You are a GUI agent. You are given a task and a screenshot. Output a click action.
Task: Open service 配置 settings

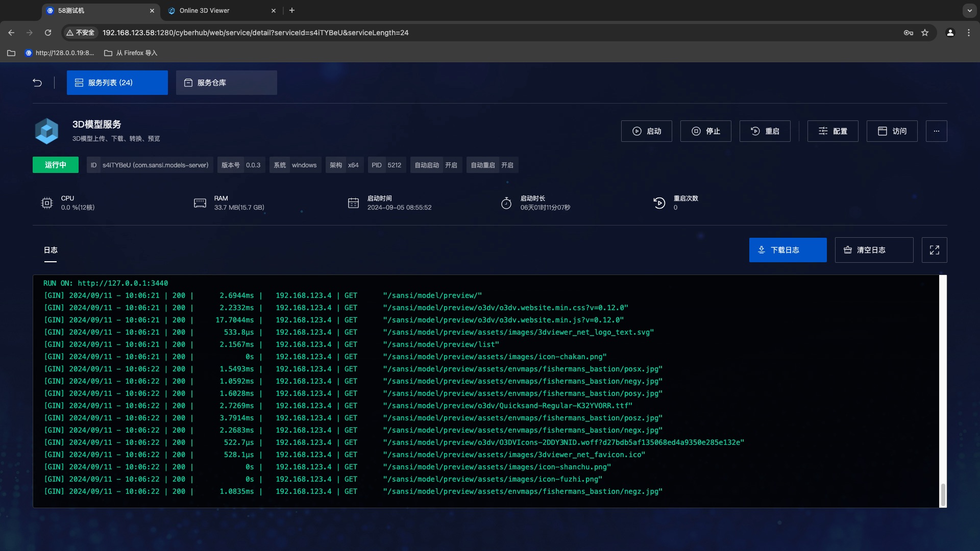(x=832, y=131)
